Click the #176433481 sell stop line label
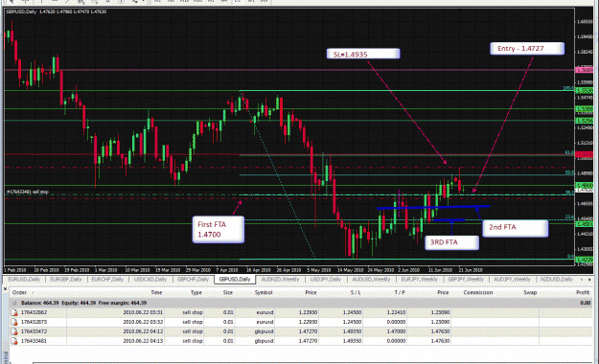The width and height of the screenshot is (599, 364). tap(28, 192)
